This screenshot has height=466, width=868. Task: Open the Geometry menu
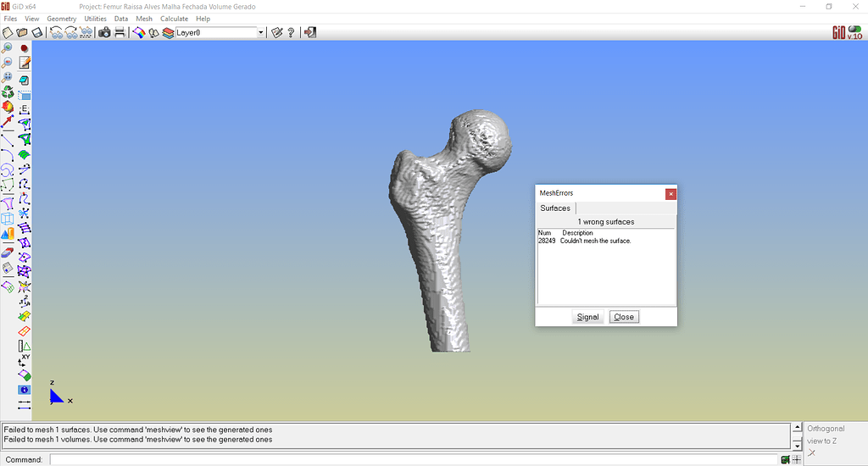click(x=62, y=18)
